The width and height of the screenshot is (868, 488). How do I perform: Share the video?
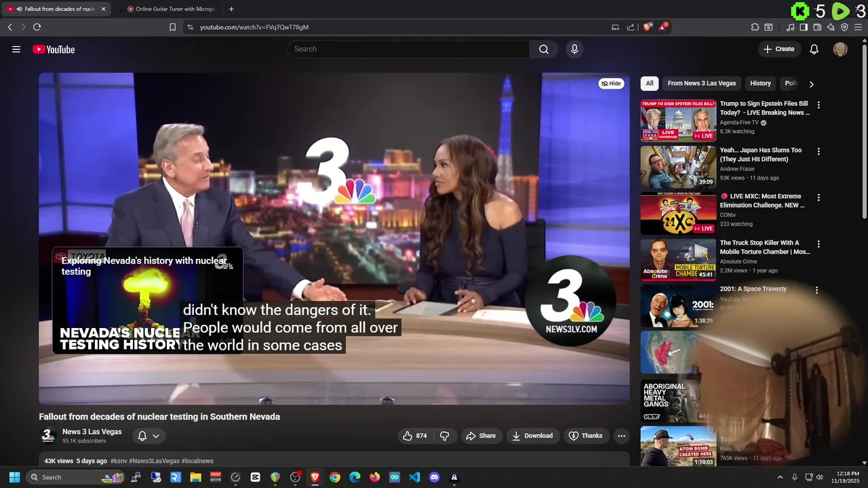pos(481,436)
